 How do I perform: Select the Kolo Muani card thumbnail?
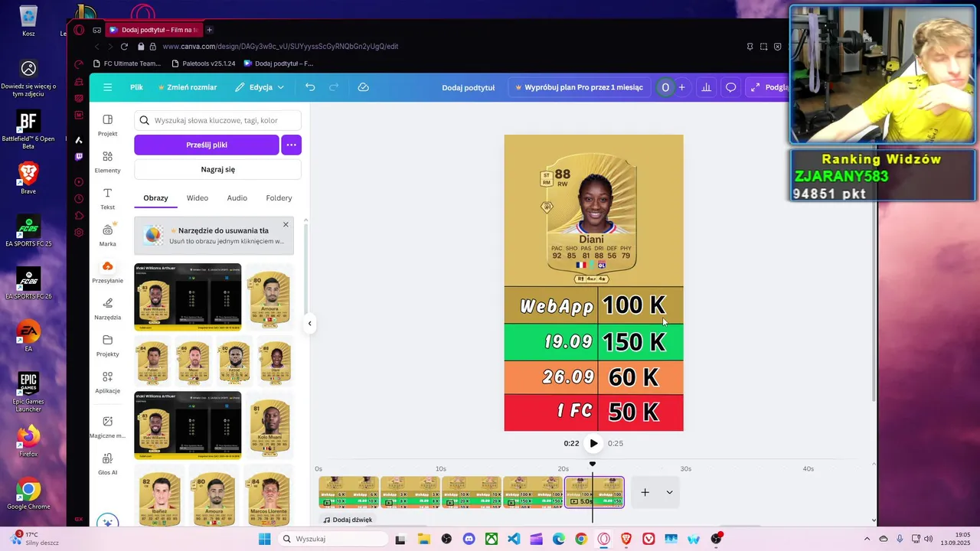[269, 425]
